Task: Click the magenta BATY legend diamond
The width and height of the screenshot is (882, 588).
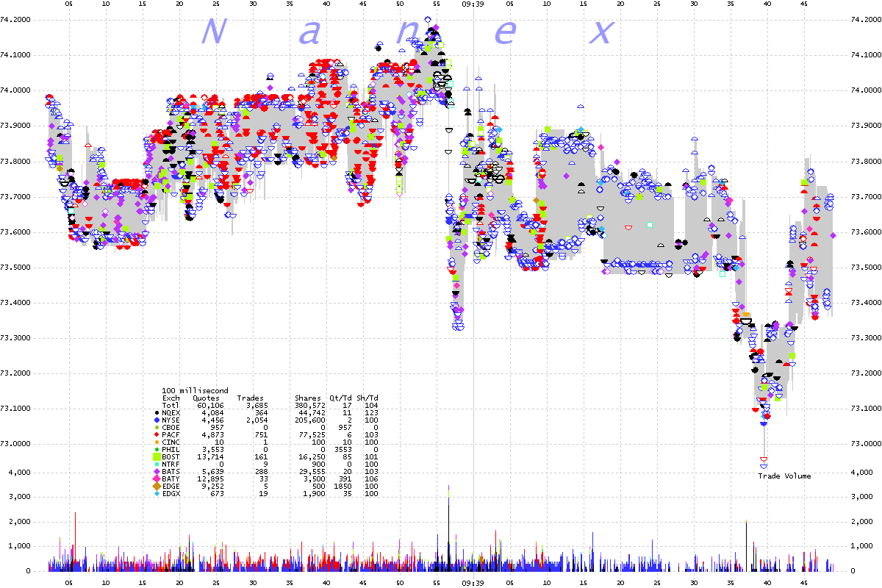Action: (x=156, y=478)
